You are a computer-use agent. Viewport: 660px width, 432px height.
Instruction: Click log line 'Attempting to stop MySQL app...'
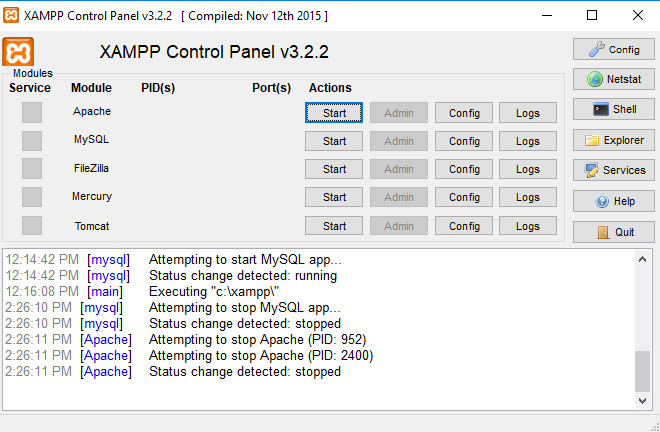245,307
